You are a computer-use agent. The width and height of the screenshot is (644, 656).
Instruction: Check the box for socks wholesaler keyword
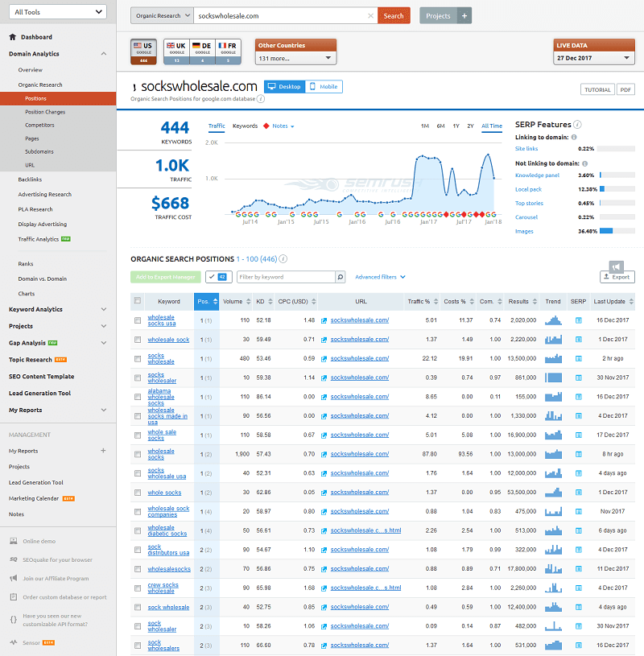coord(138,378)
